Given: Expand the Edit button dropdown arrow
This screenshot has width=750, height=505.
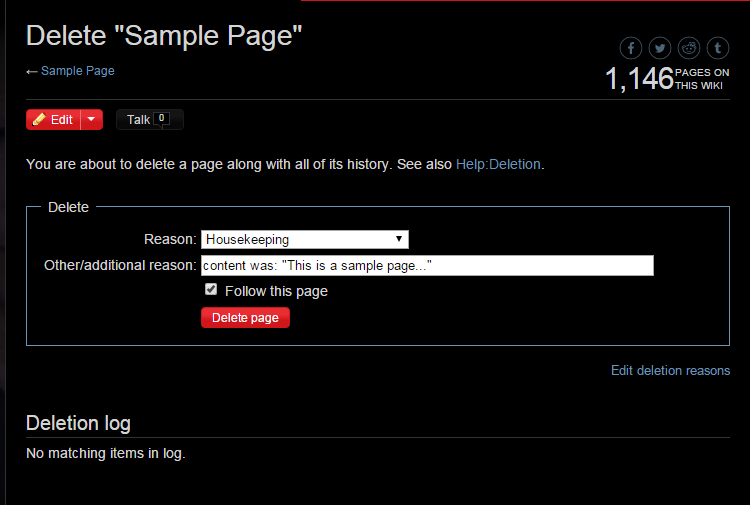Looking at the screenshot, I should (x=91, y=119).
